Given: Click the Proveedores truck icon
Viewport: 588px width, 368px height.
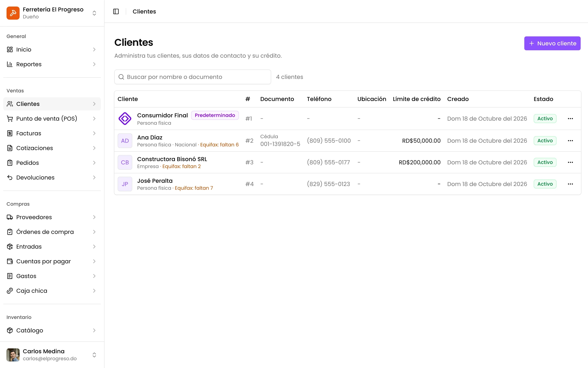Looking at the screenshot, I should pyautogui.click(x=10, y=217).
